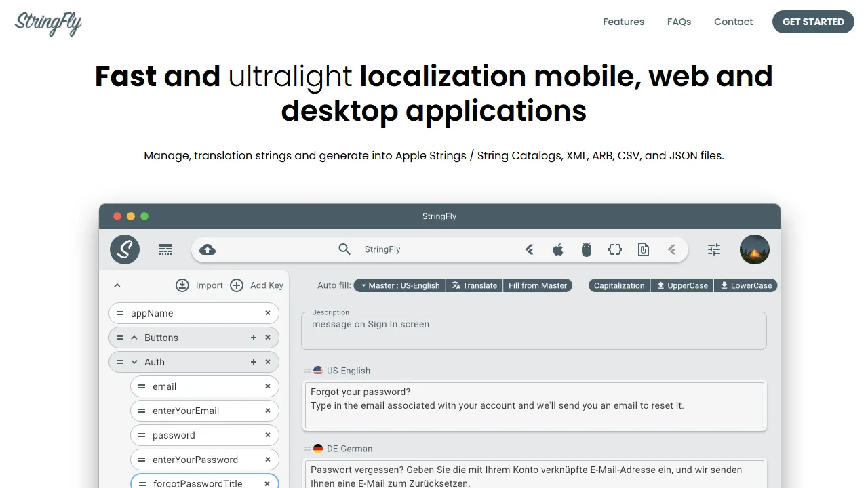Expand the Buttons key group
This screenshot has height=488, width=868.
point(134,337)
